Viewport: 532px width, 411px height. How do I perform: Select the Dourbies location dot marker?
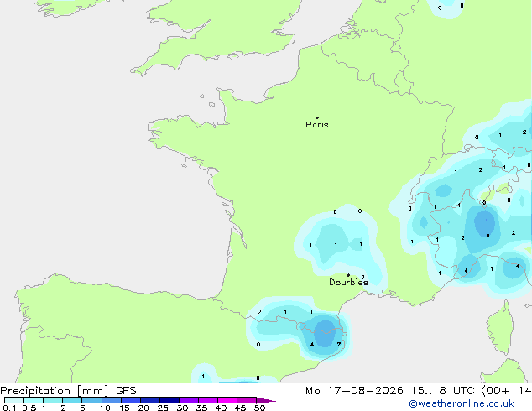pos(348,275)
